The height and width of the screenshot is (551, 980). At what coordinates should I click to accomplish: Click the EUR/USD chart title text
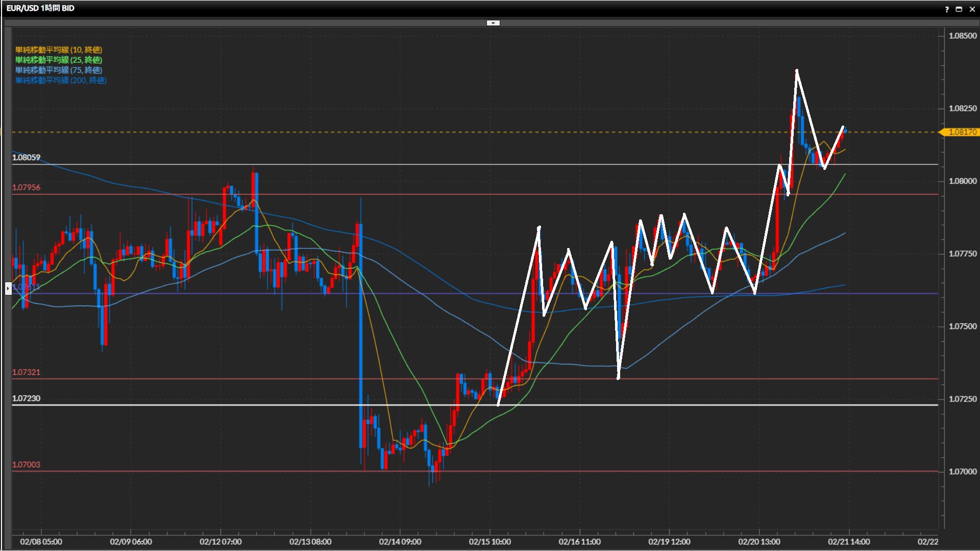[x=40, y=8]
